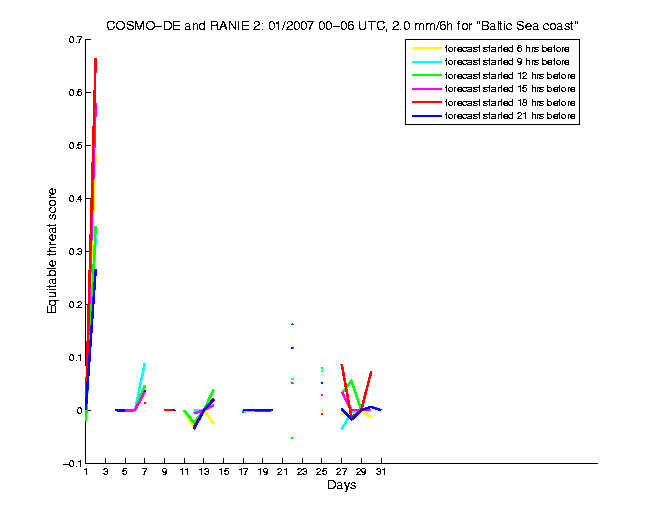
Task: Click the blue data point at day 22
Action: click(292, 348)
